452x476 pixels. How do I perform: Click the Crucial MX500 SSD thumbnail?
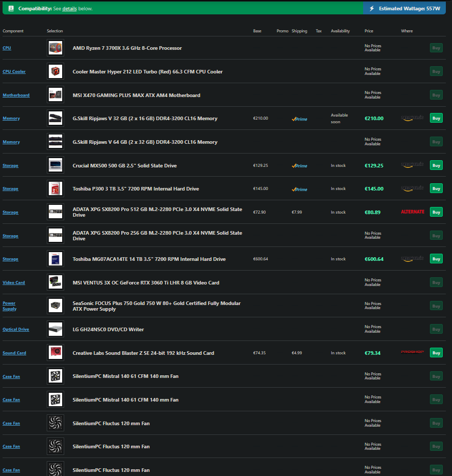[x=55, y=165]
